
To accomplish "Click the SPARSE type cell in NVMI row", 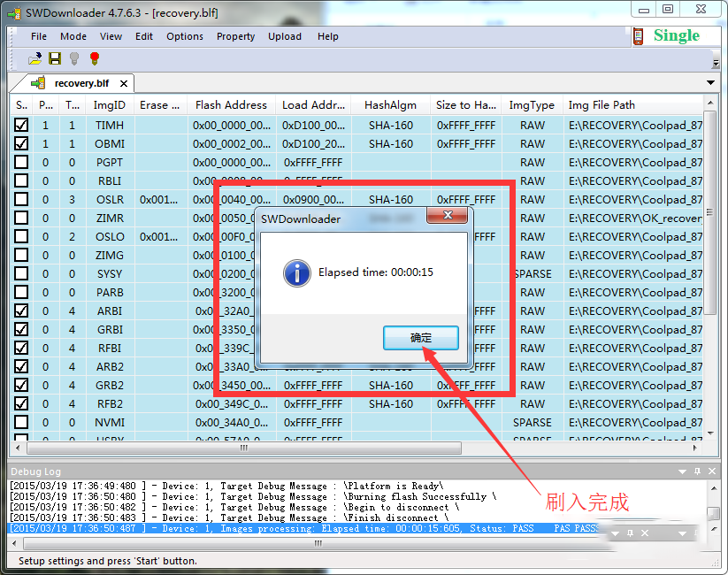I will pyautogui.click(x=533, y=422).
